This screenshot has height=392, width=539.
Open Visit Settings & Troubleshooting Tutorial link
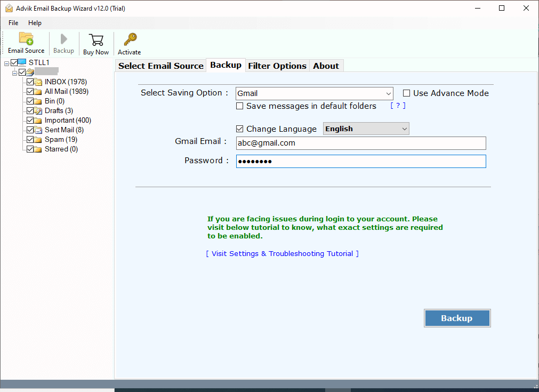(282, 253)
